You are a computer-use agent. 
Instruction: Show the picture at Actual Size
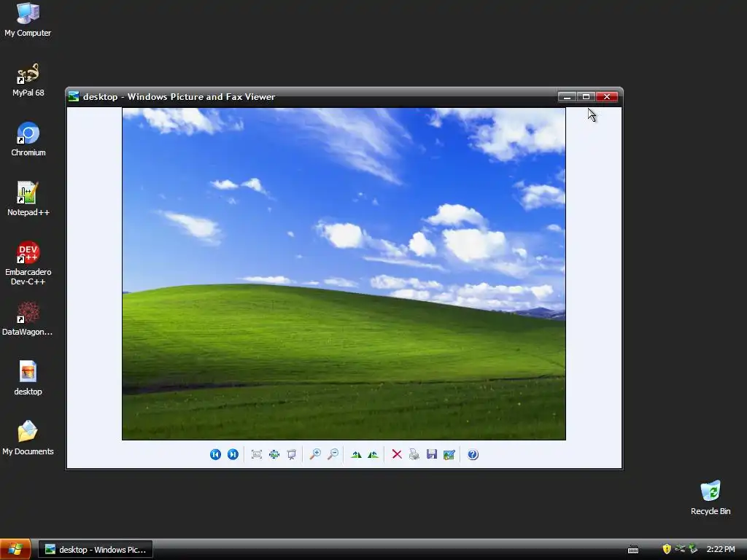click(274, 454)
